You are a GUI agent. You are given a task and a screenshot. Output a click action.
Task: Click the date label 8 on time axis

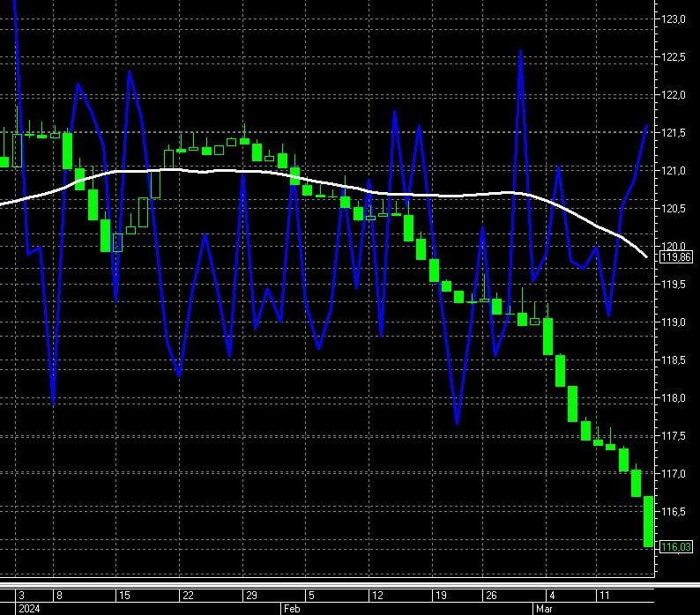(x=59, y=596)
